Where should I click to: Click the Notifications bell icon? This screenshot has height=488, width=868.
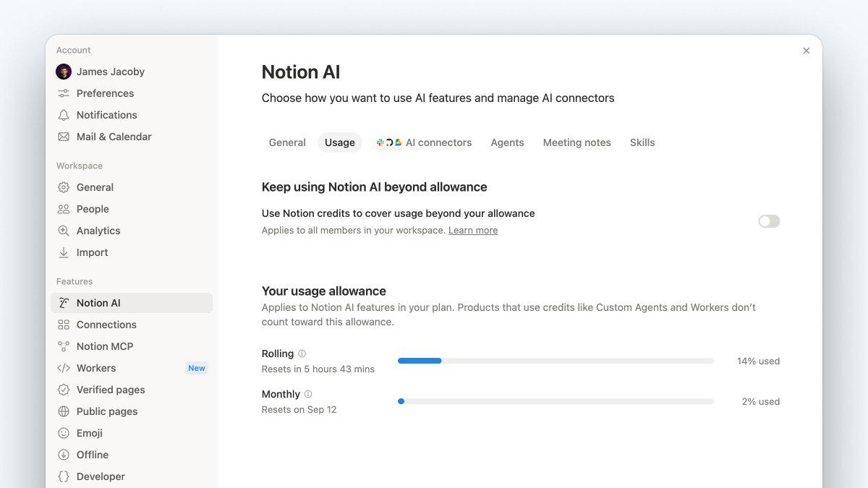tap(64, 115)
